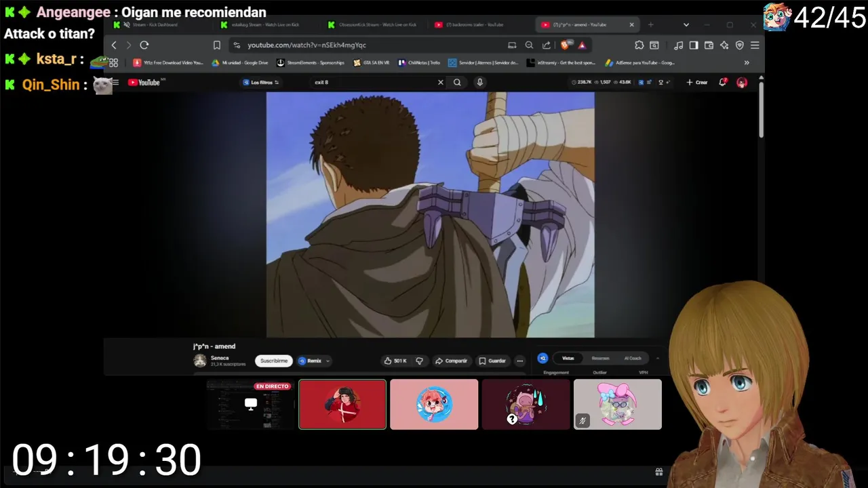Go forward with the browser forward arrow
The height and width of the screenshot is (488, 868).
(x=129, y=45)
